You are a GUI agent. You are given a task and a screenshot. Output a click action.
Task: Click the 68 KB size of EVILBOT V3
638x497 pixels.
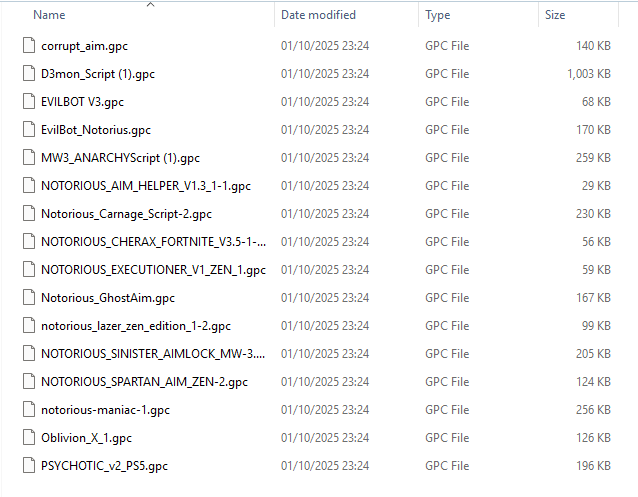596,102
